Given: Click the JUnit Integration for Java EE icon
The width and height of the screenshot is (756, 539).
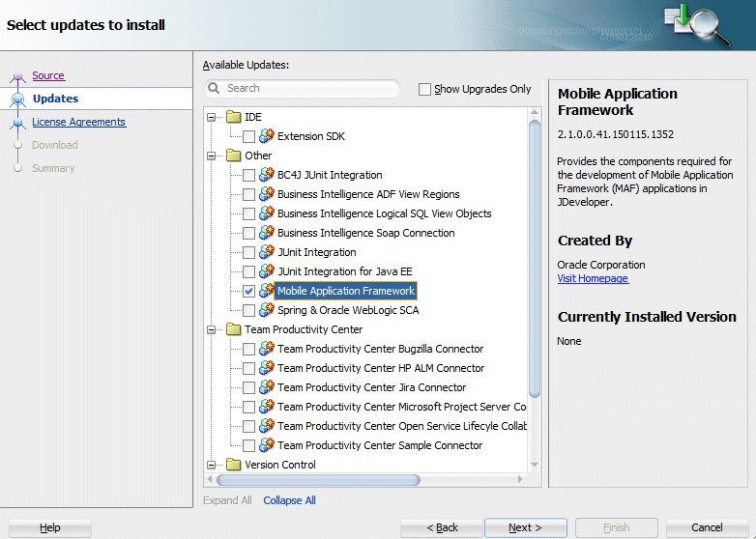Looking at the screenshot, I should 267,271.
